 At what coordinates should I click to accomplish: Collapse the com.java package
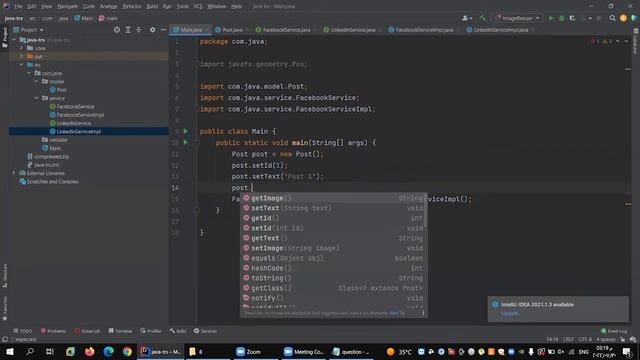[29, 73]
